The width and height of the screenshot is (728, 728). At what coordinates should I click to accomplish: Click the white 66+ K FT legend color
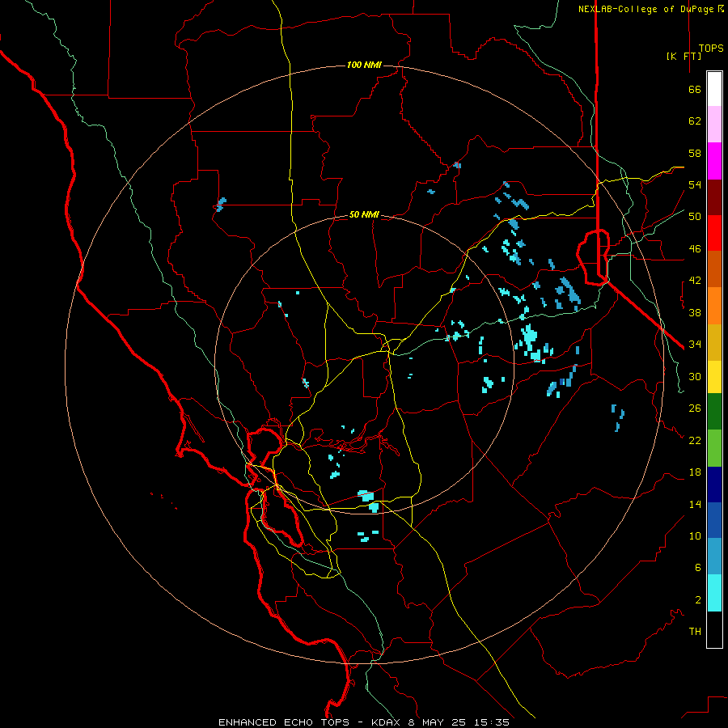pyautogui.click(x=714, y=89)
